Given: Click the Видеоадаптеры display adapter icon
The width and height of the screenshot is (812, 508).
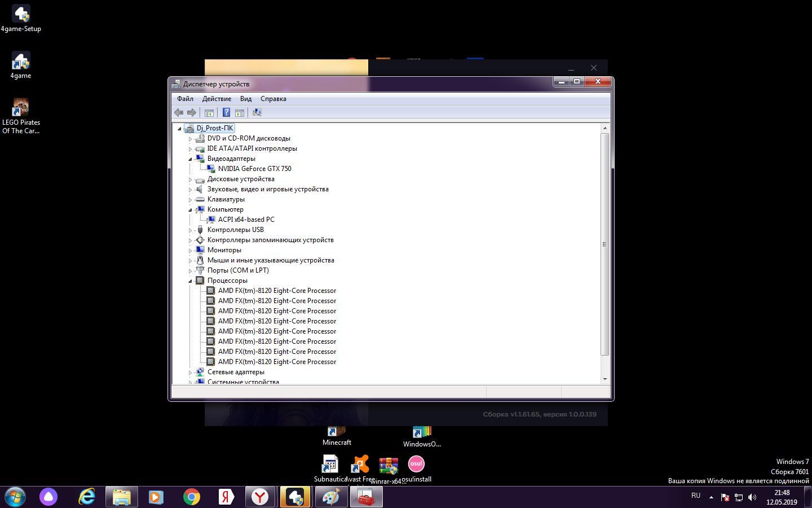Looking at the screenshot, I should [x=200, y=159].
